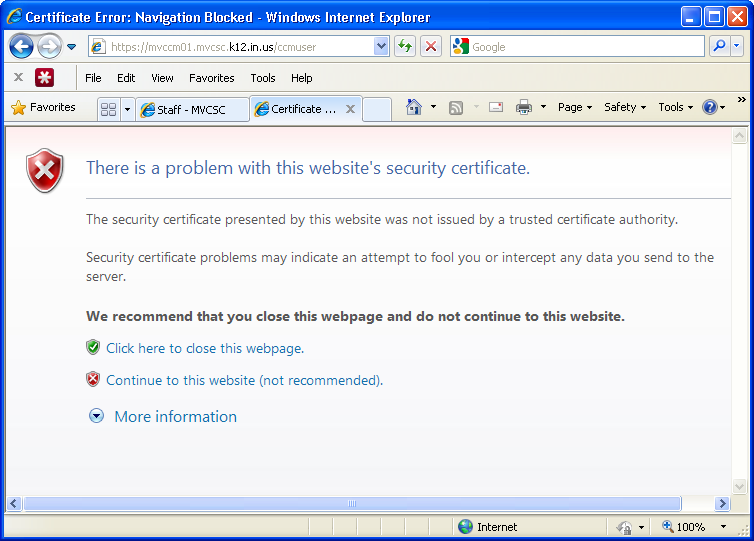Click the vertical scrollbar up arrow
The height and width of the screenshot is (541, 754).
pyautogui.click(x=739, y=136)
